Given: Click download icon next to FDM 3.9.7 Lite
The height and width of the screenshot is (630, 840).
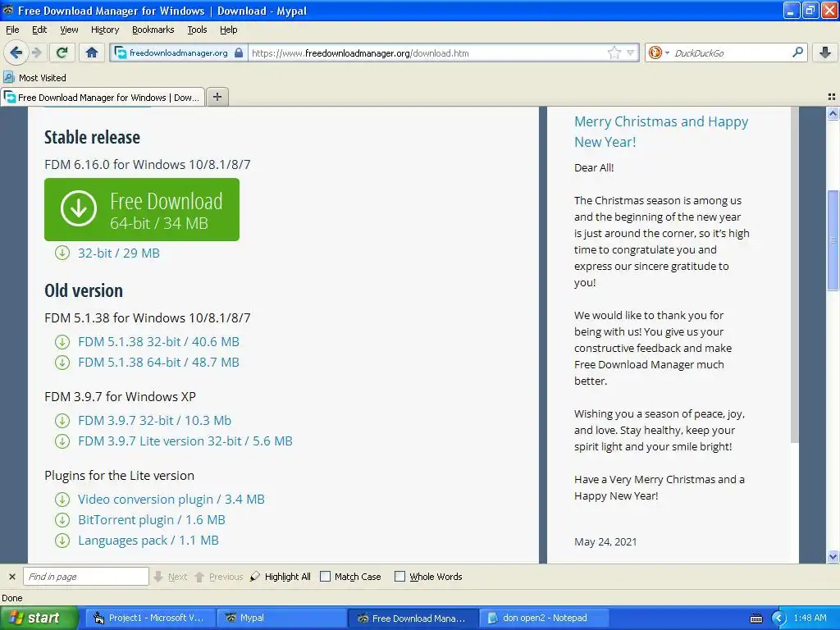Looking at the screenshot, I should coord(62,441).
